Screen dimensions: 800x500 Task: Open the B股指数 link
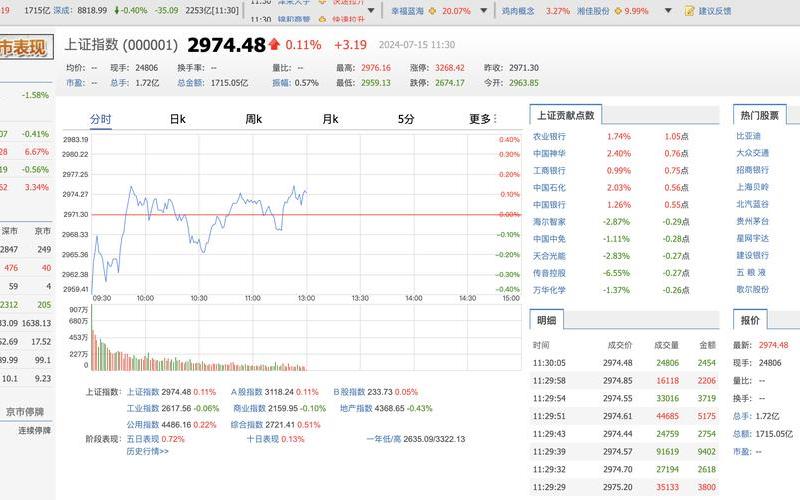coord(349,392)
